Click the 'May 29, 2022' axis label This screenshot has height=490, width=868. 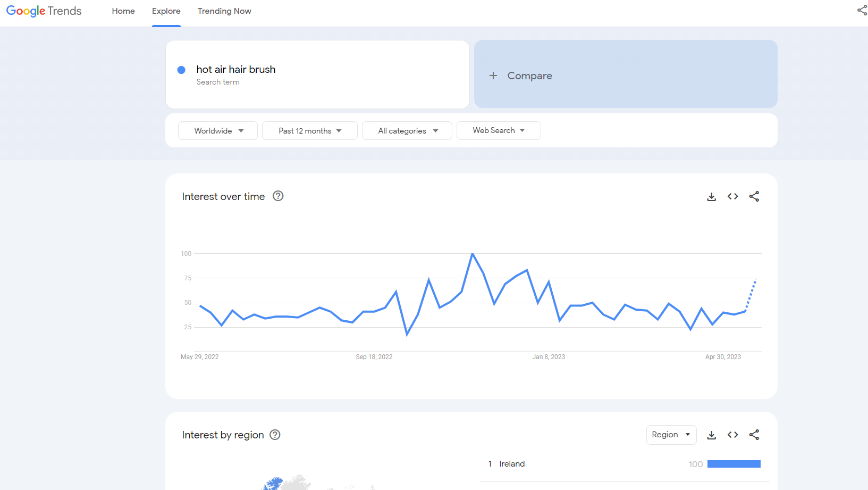coord(200,357)
